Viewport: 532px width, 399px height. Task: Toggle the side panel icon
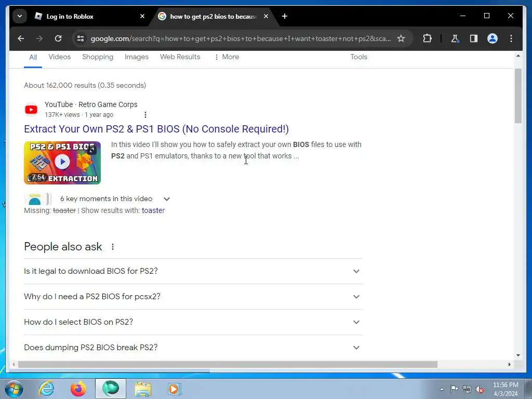[x=474, y=38]
